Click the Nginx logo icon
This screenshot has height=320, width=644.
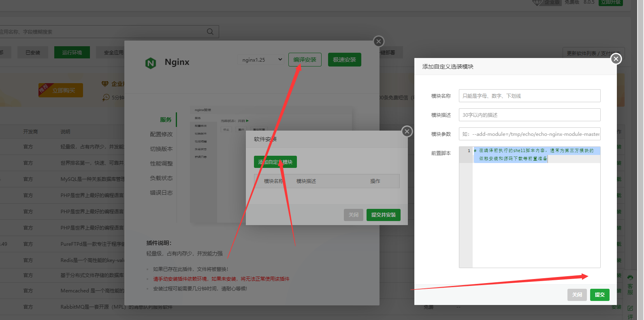151,63
